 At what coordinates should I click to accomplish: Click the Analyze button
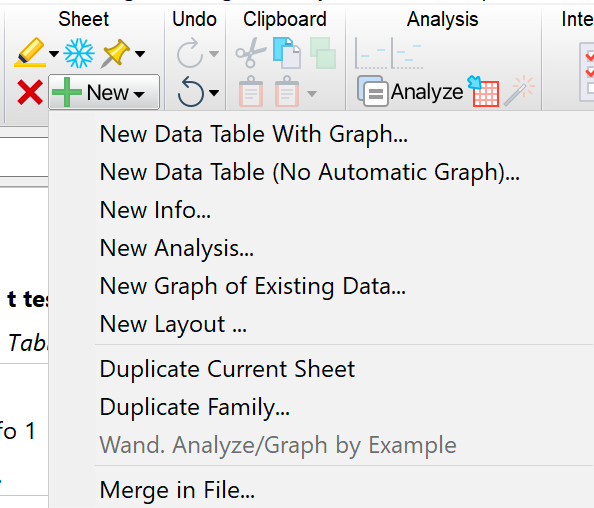tap(410, 92)
